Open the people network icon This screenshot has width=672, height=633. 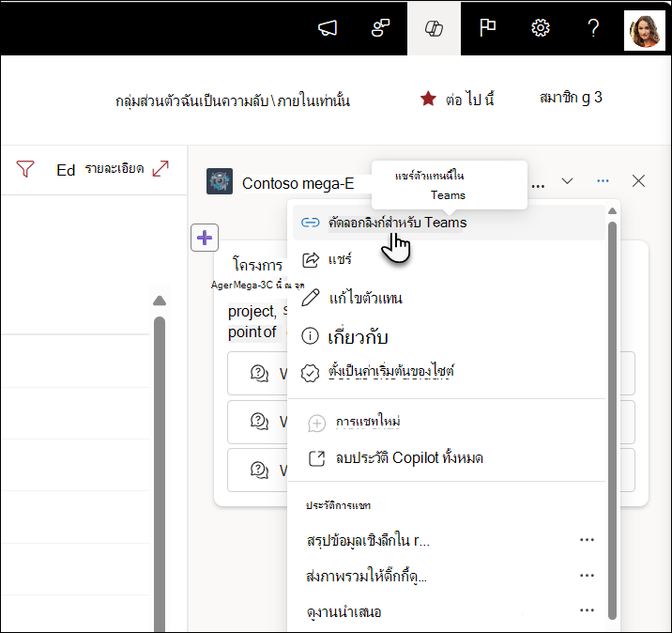pyautogui.click(x=380, y=28)
